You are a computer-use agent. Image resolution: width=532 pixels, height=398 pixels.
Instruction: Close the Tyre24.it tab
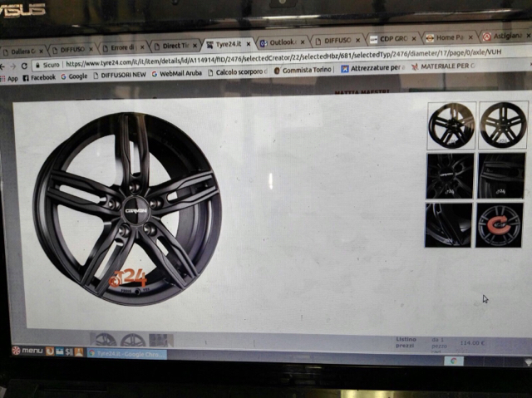(x=249, y=44)
